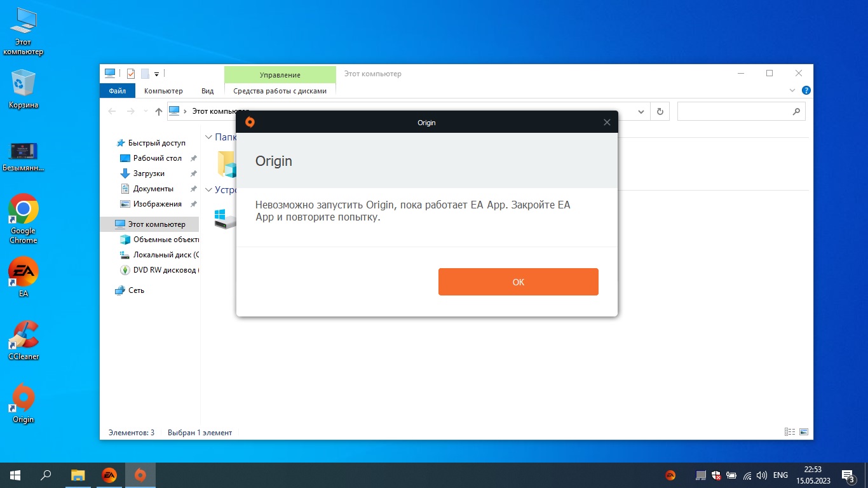
Task: Click the Explorer back arrow
Action: pyautogui.click(x=112, y=111)
